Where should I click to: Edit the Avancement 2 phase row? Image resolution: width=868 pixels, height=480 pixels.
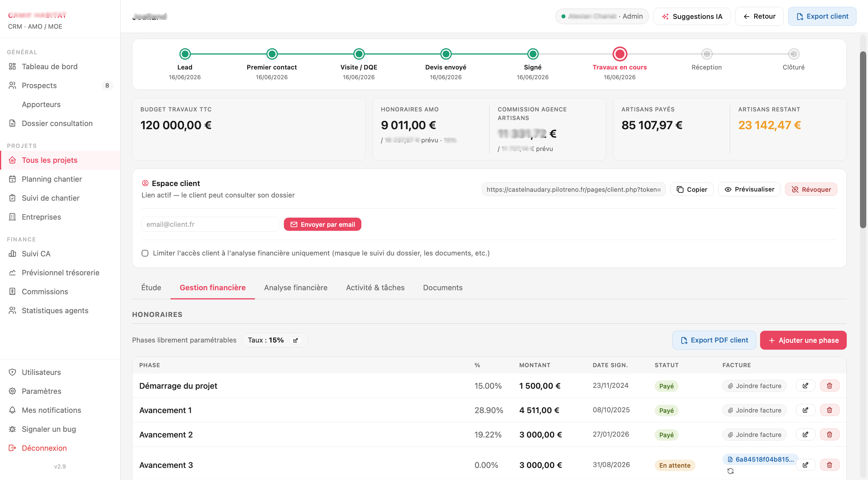[805, 434]
